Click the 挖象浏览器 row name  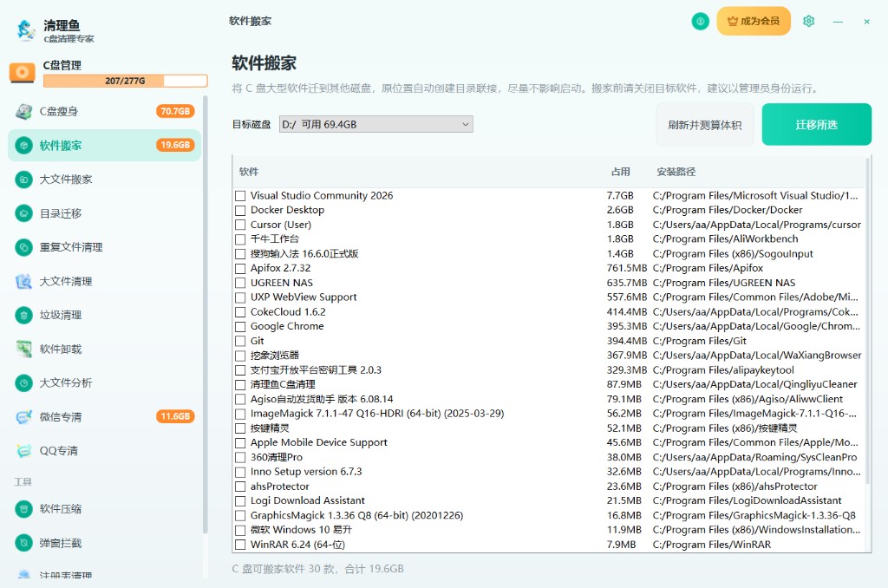275,356
